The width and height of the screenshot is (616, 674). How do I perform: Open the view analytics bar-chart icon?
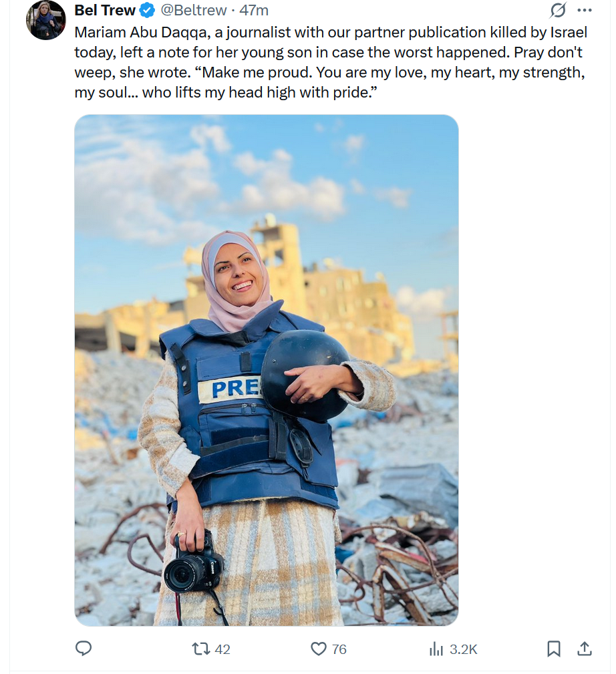[436, 649]
